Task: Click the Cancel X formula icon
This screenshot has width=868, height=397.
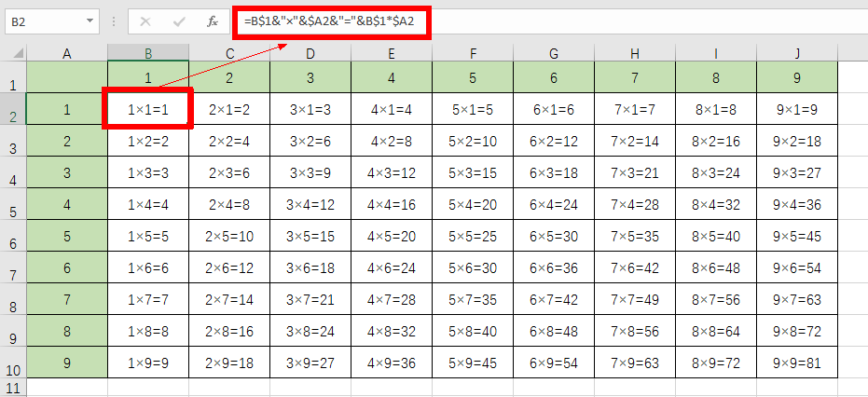Action: 146,20
